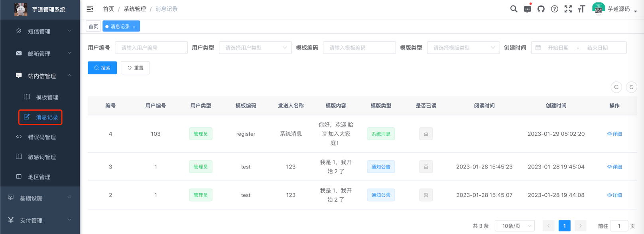Click the help question mark icon
Viewport: 644px width, 234px height.
554,9
